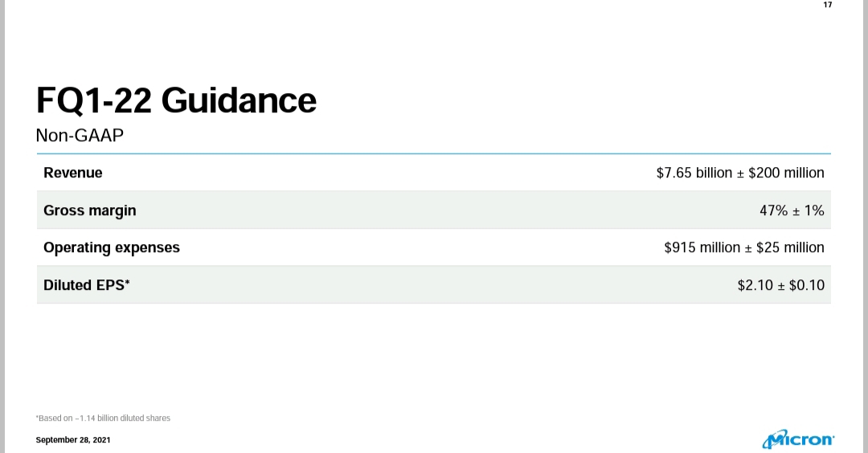Click the blue line under Non-GAAP
Image resolution: width=868 pixels, height=453 pixels.
[x=433, y=153]
